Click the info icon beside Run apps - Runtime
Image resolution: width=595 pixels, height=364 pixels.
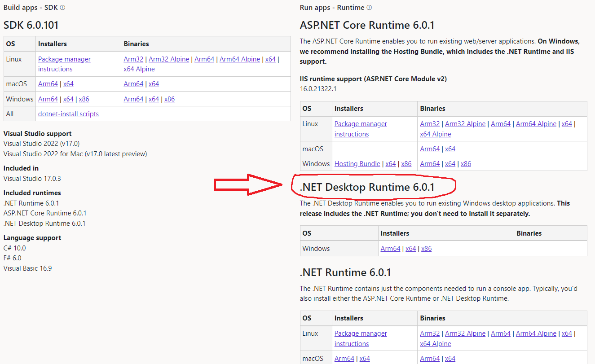[369, 8]
